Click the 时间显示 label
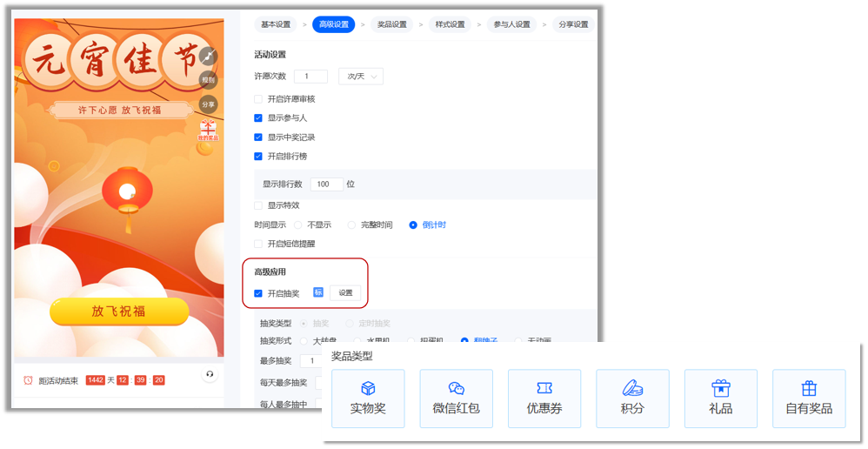The height and width of the screenshot is (449, 868). 270,224
